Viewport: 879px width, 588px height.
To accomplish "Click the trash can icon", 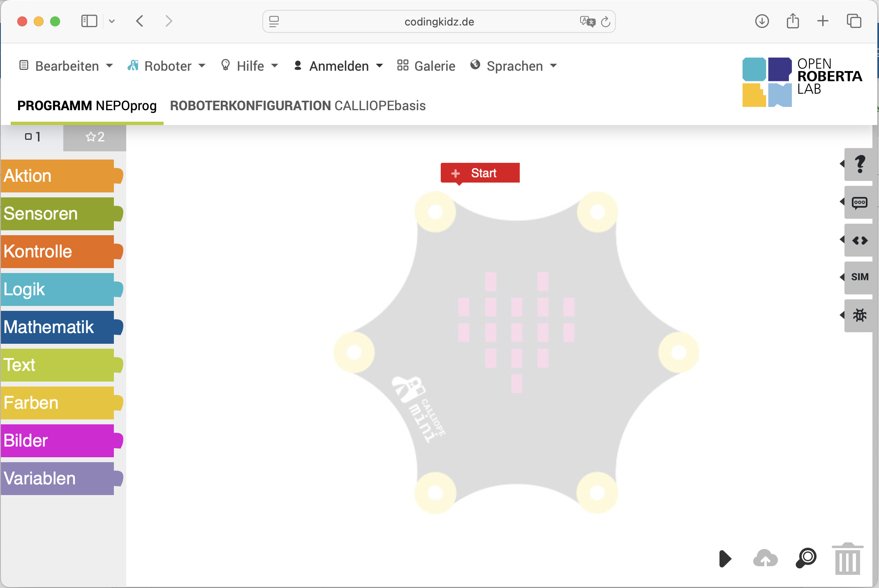I will (x=847, y=558).
